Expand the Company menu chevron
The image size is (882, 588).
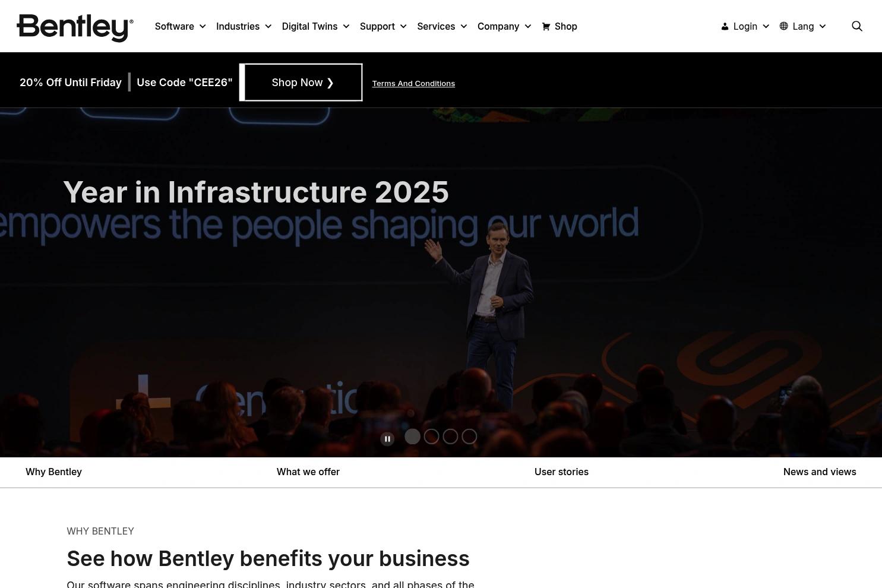pos(528,27)
